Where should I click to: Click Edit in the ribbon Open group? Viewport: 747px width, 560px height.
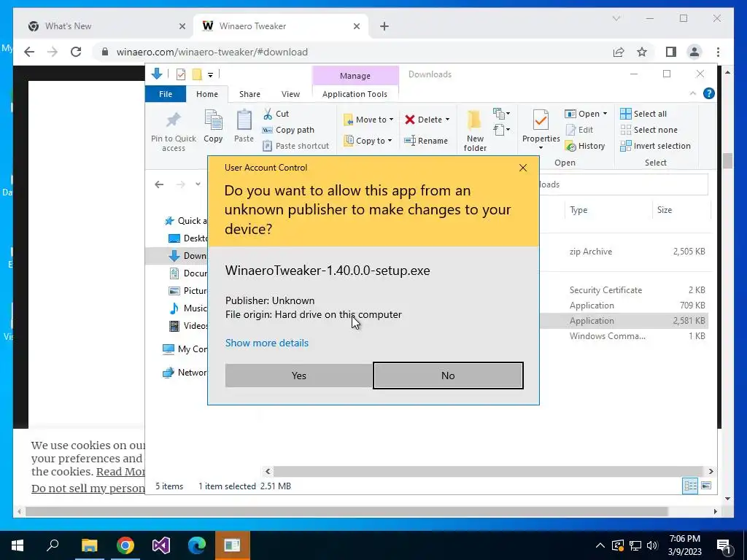[x=579, y=130]
